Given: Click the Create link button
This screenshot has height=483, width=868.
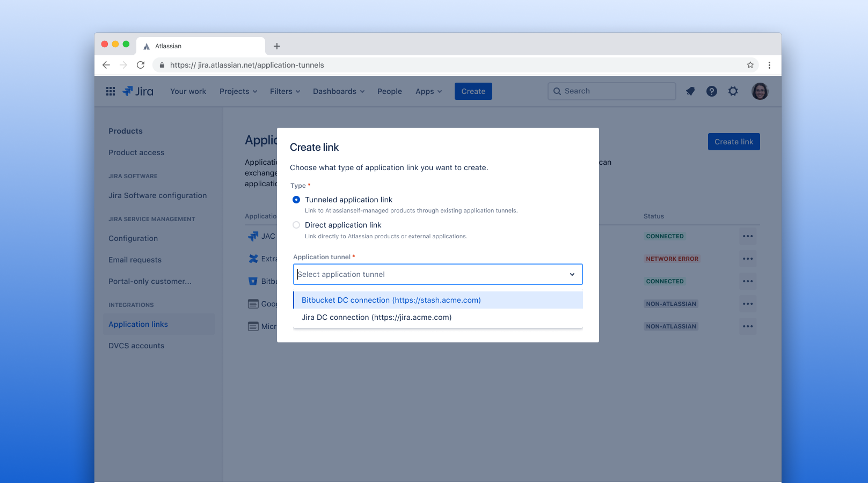Looking at the screenshot, I should (734, 142).
